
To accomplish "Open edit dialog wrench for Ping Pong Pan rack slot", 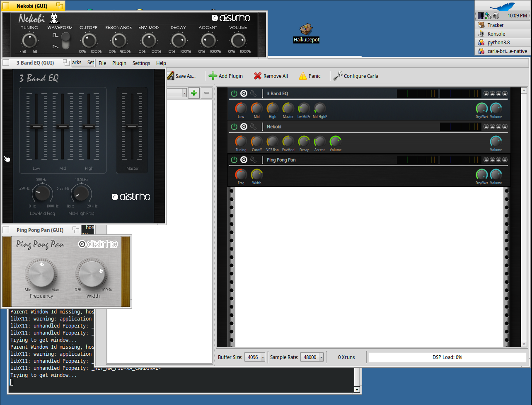I will (253, 160).
